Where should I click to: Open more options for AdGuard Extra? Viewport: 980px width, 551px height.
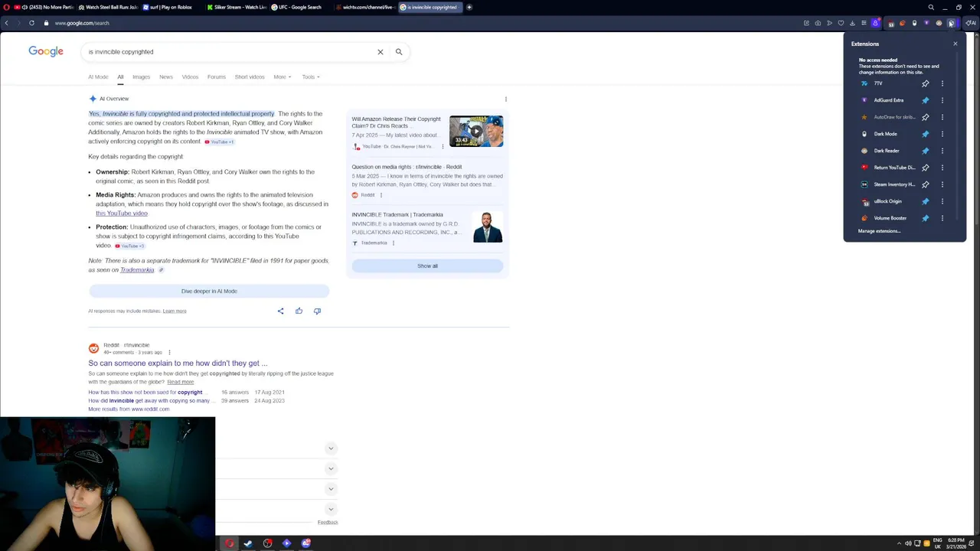pyautogui.click(x=942, y=100)
